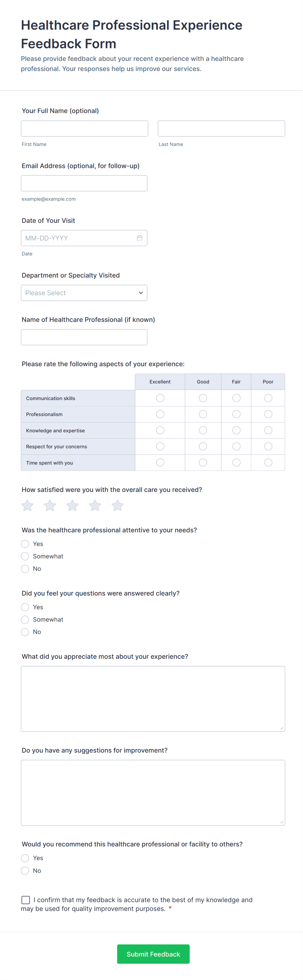Rate overall care one star

coord(27,506)
